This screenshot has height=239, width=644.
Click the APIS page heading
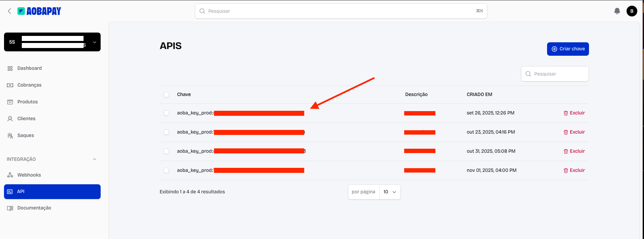point(170,46)
